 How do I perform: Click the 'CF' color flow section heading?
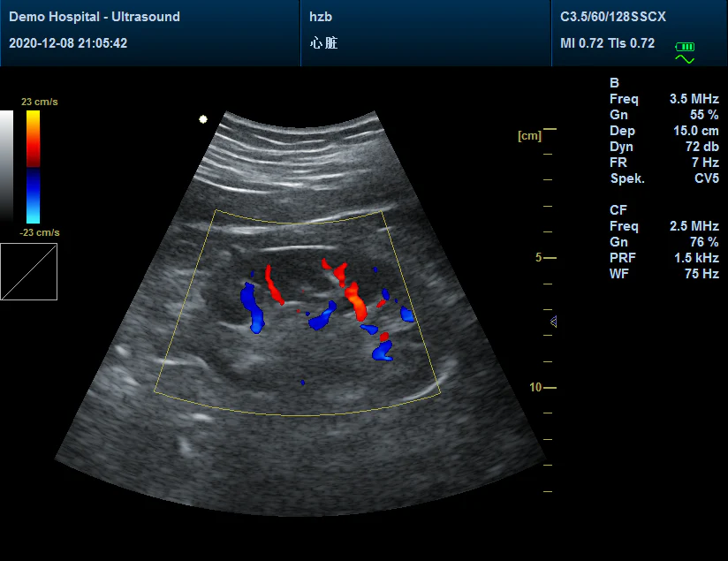618,210
